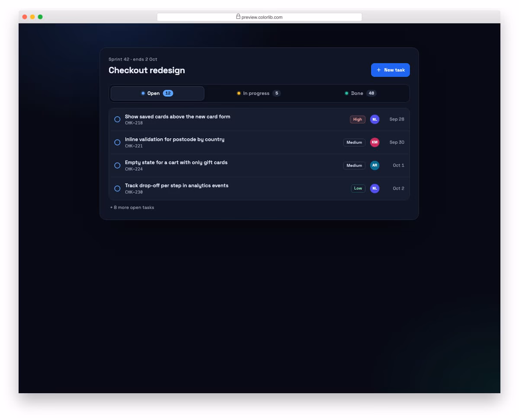
Task: Switch to the In progress tab
Action: point(259,93)
